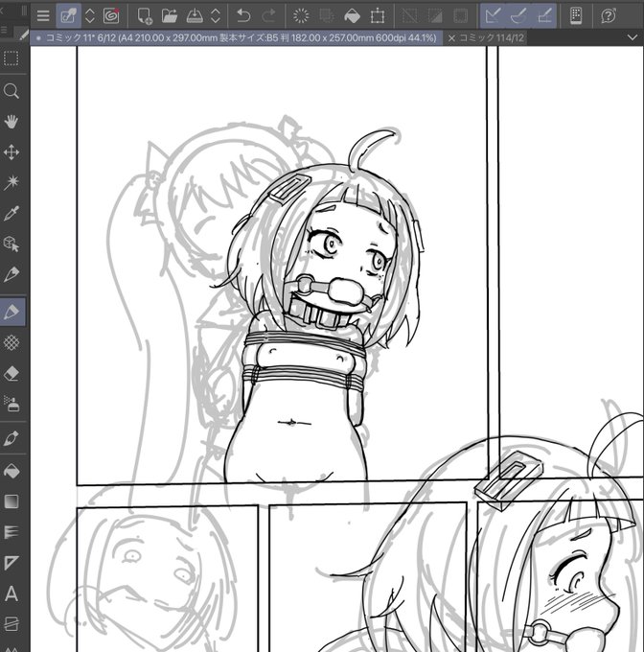This screenshot has height=652, width=644.
Task: Select the Correct line tool
Action: pos(11,624)
